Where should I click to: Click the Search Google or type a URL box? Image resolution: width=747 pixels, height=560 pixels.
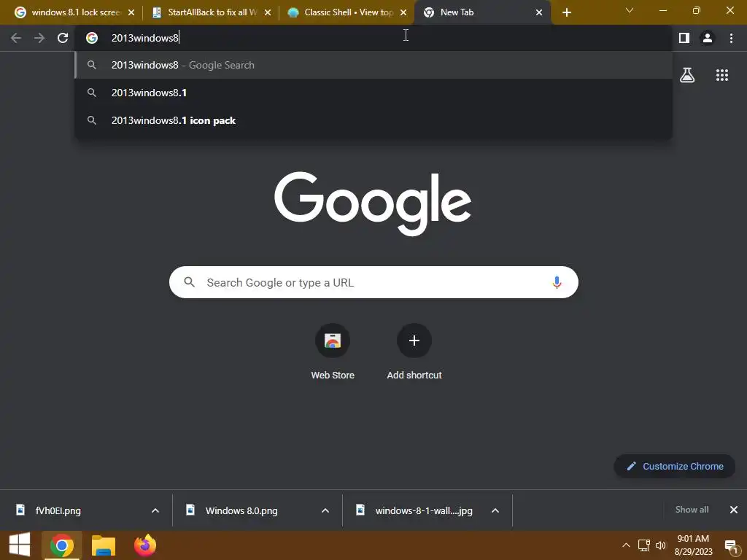pyautogui.click(x=373, y=282)
